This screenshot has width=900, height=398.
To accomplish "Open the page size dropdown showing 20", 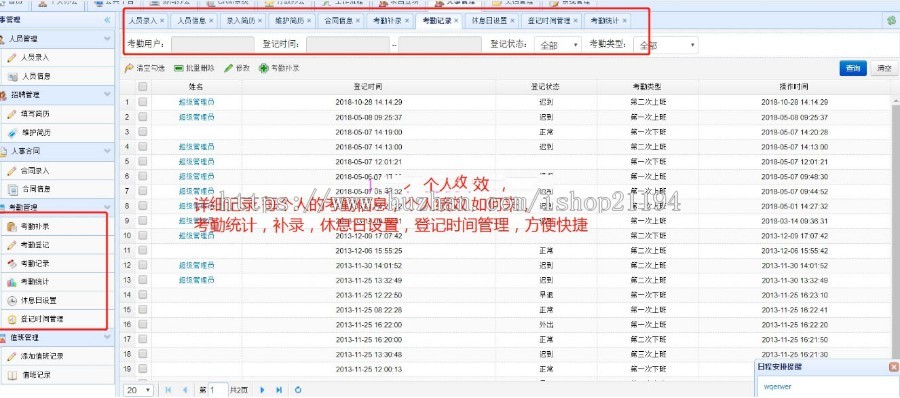I will pyautogui.click(x=139, y=390).
